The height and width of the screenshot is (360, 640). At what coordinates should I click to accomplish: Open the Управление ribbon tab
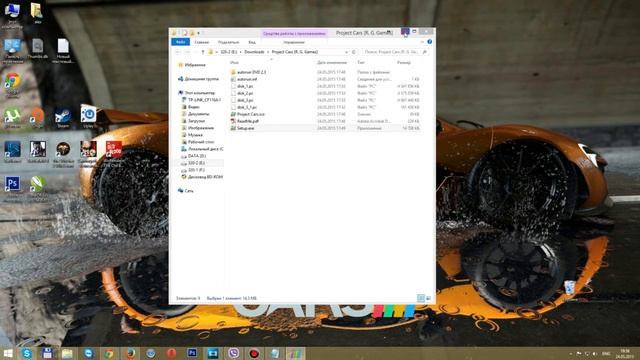pyautogui.click(x=294, y=42)
